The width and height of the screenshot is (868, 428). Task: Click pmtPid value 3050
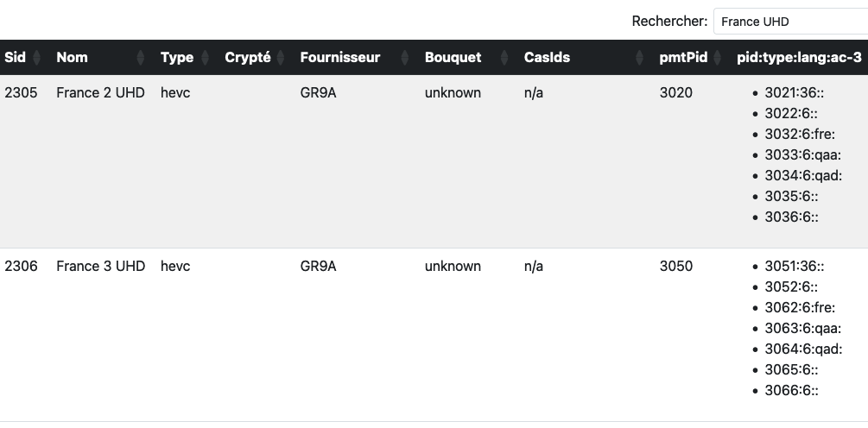click(676, 267)
